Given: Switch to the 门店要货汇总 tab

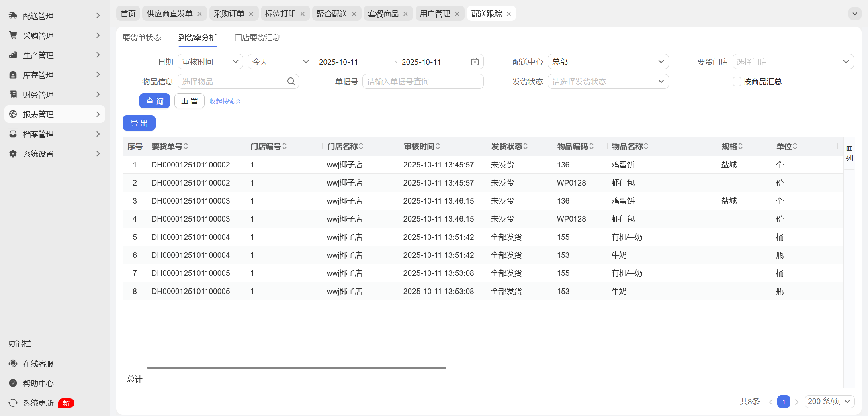Looking at the screenshot, I should pyautogui.click(x=257, y=37).
